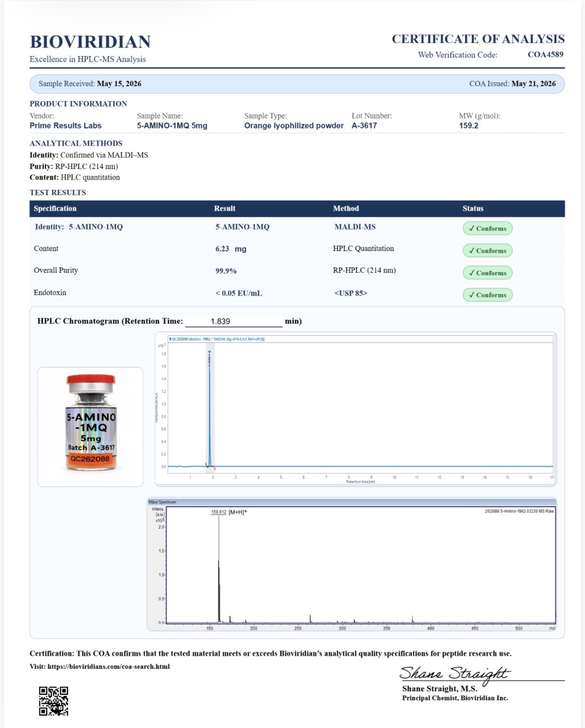Screen dimensions: 585x728
Task: Click the RP-HPLC (214 nm) table method cell
Action: [x=364, y=270]
